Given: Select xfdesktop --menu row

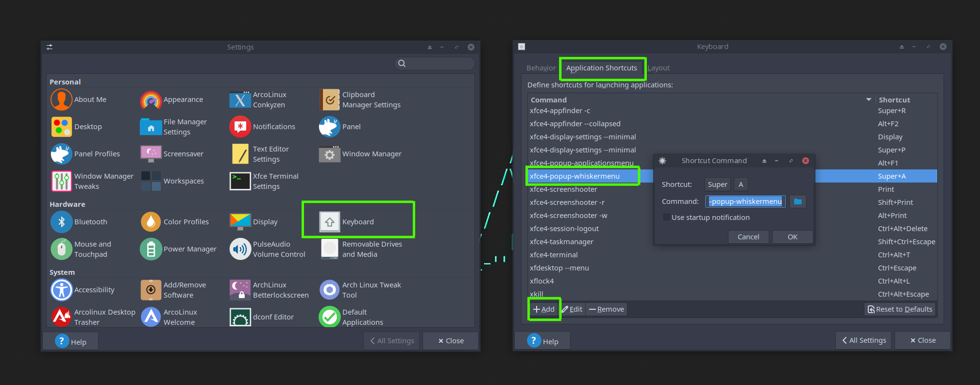Looking at the screenshot, I should coord(732,268).
